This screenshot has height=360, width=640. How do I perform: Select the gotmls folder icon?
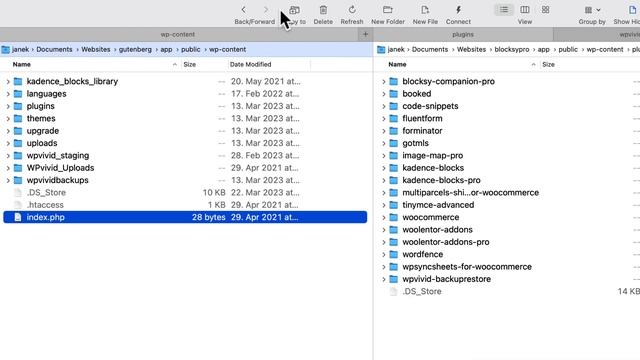point(393,143)
